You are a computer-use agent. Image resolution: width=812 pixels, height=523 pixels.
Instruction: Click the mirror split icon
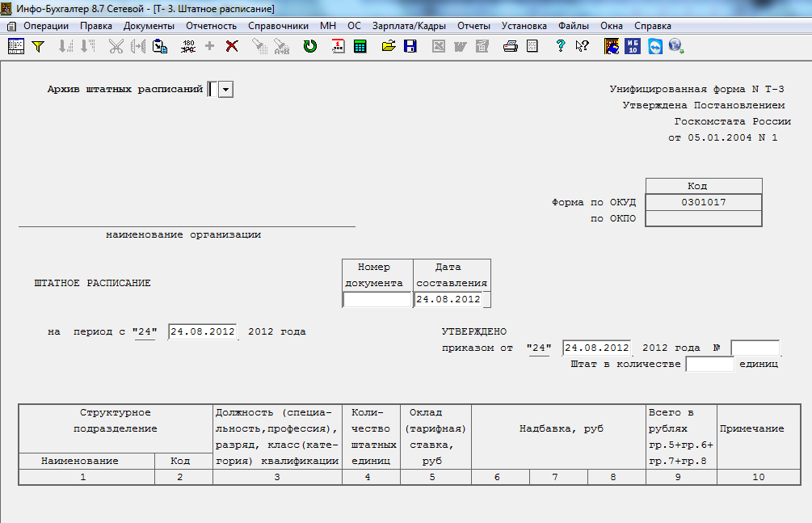click(137, 47)
